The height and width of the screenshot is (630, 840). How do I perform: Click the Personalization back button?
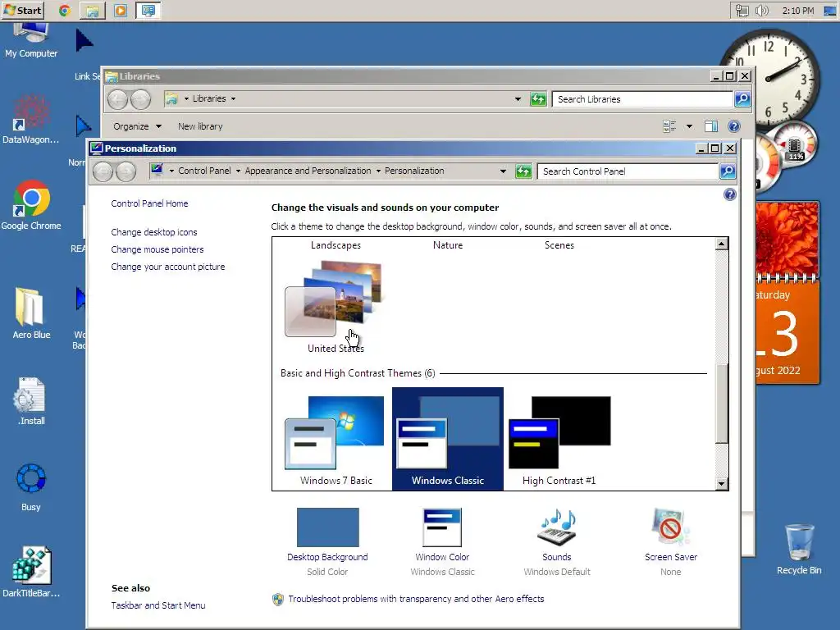pyautogui.click(x=103, y=171)
